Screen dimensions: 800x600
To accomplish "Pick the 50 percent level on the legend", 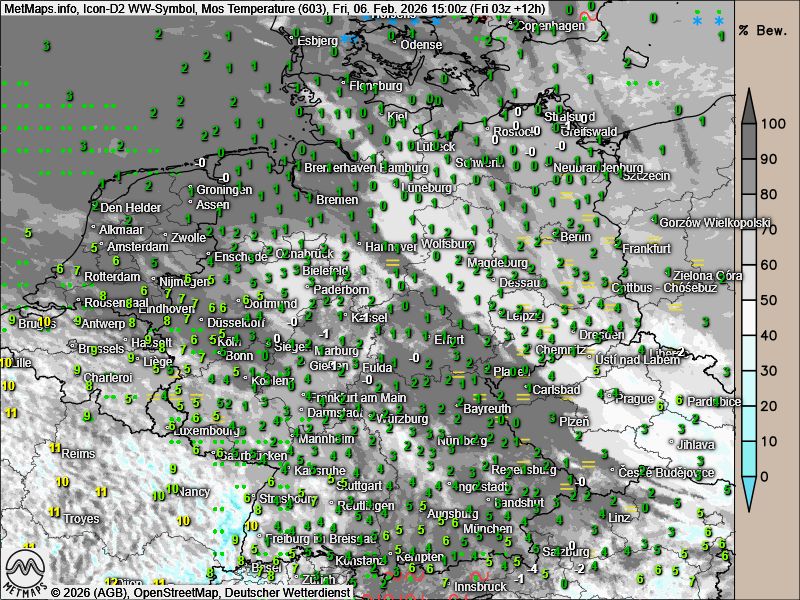I will 770,300.
